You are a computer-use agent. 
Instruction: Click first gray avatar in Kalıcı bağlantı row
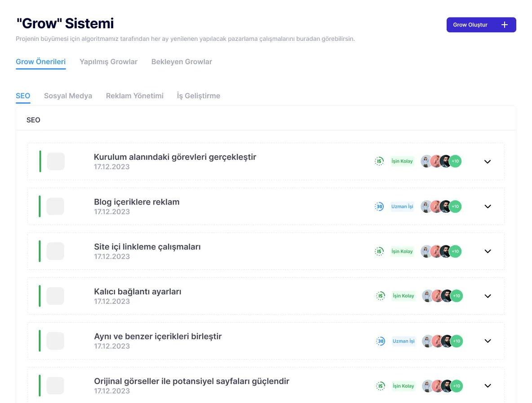(426, 296)
